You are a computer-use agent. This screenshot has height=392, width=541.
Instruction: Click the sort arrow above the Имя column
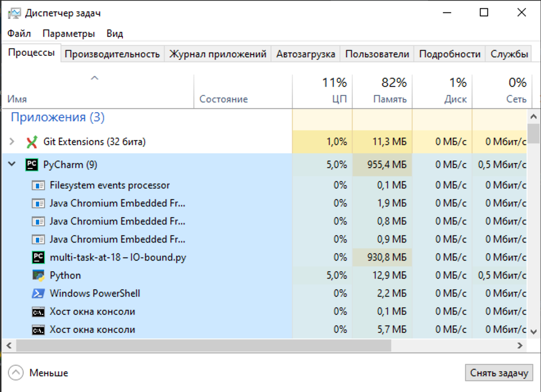tap(95, 78)
